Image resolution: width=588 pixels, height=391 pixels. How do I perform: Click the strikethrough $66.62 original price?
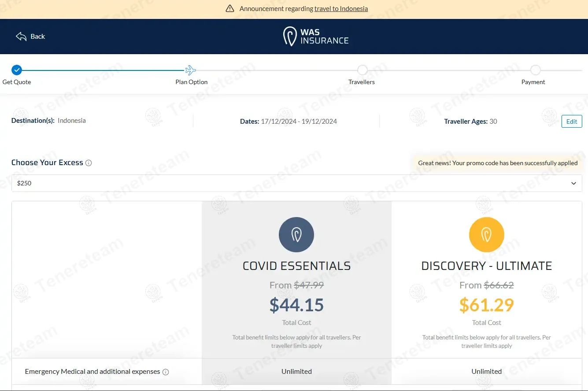tap(499, 285)
